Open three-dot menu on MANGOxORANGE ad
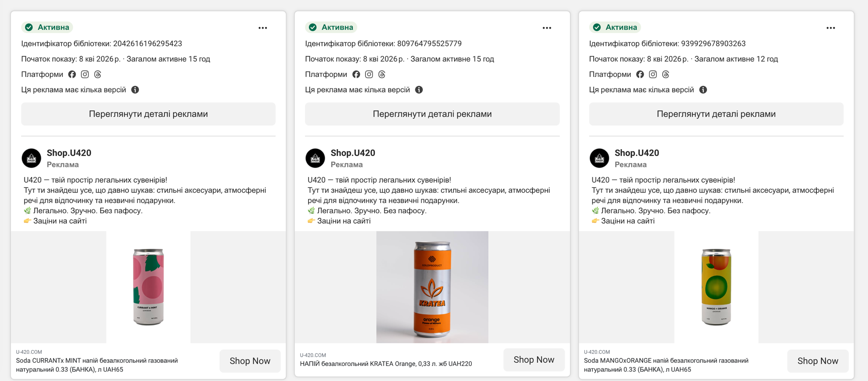868x381 pixels. [x=830, y=28]
